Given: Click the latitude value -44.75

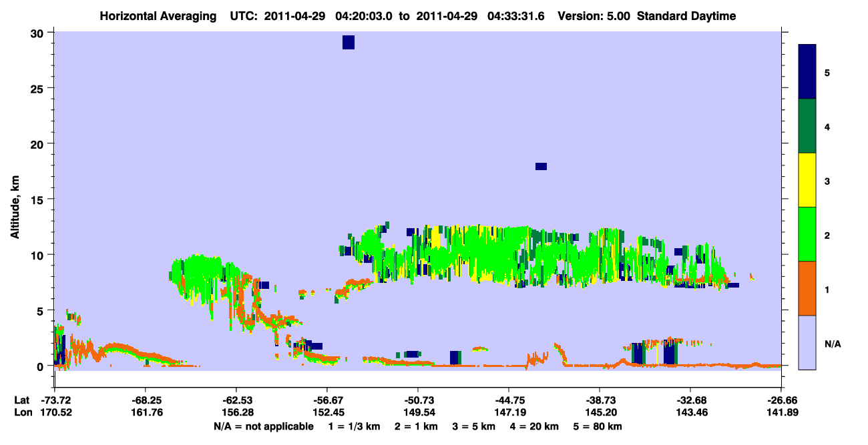Looking at the screenshot, I should 509,400.
